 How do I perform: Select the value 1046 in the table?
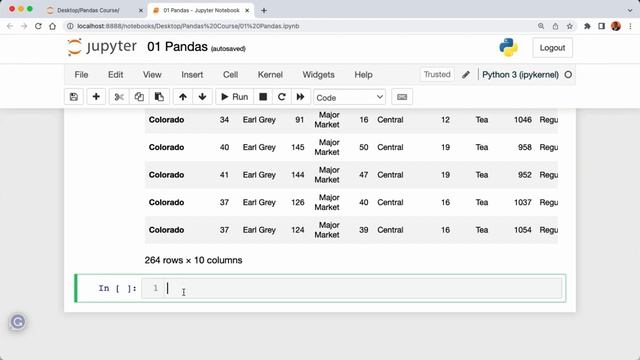[x=523, y=120]
